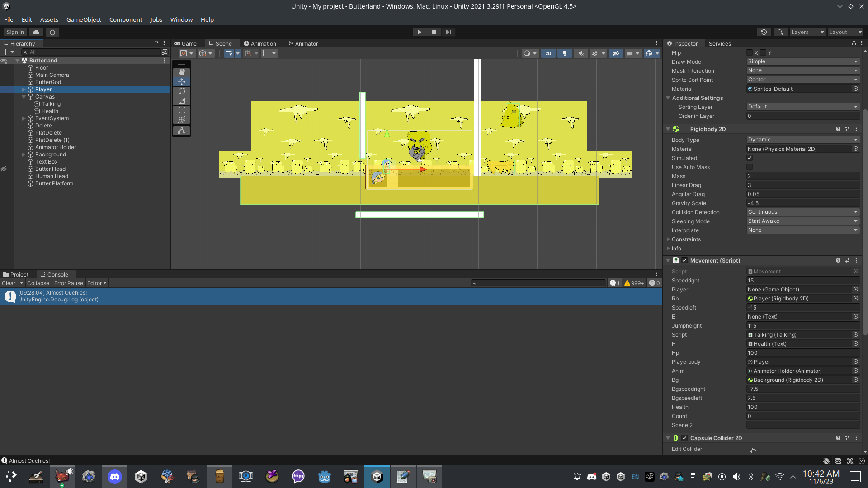Select the Hand tool in scene toolbar
Image resolution: width=868 pixels, height=488 pixels.
point(181,72)
